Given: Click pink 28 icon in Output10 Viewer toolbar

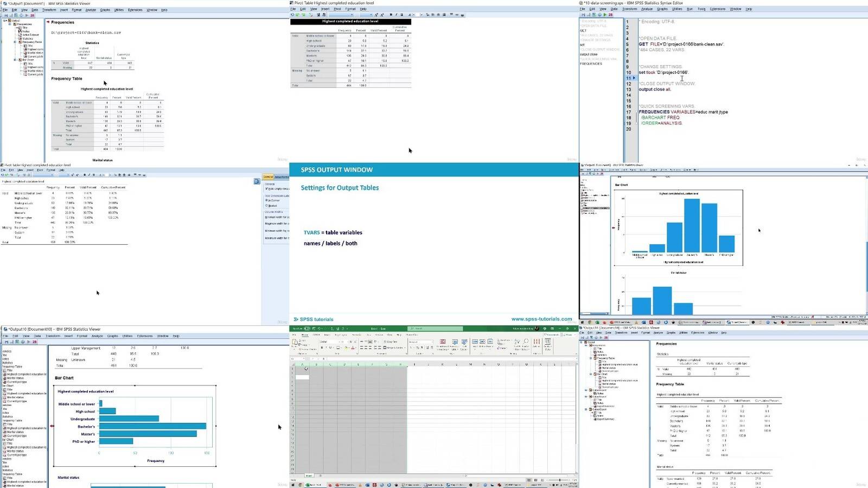Looking at the screenshot, I should point(35,342).
